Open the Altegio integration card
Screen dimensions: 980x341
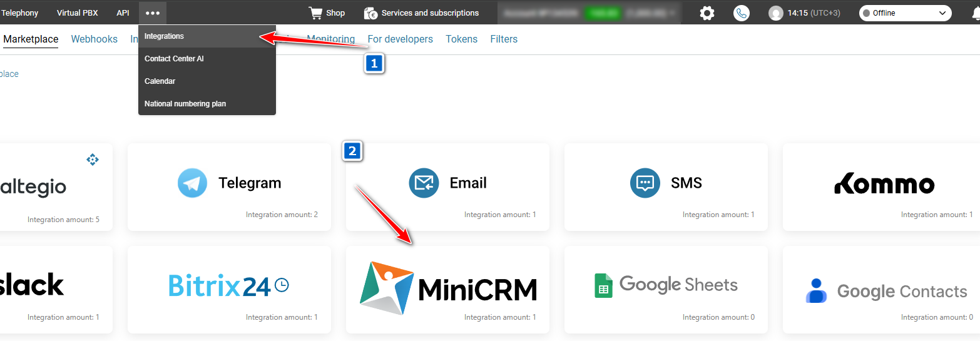point(56,187)
